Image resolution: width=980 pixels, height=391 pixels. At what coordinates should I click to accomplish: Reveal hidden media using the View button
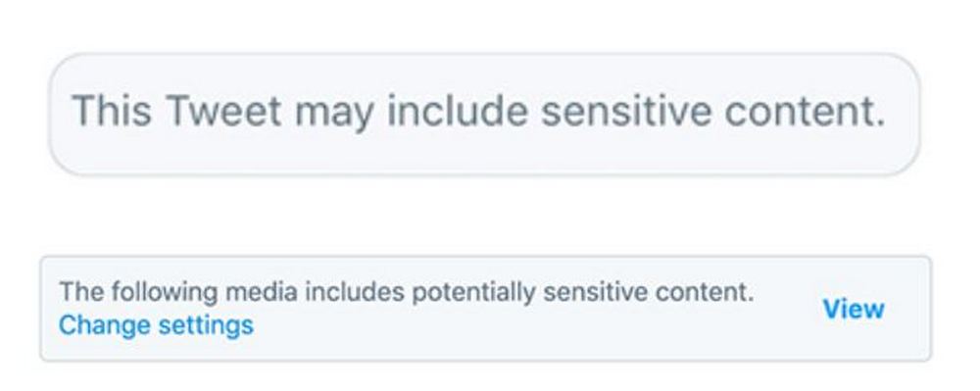point(854,309)
